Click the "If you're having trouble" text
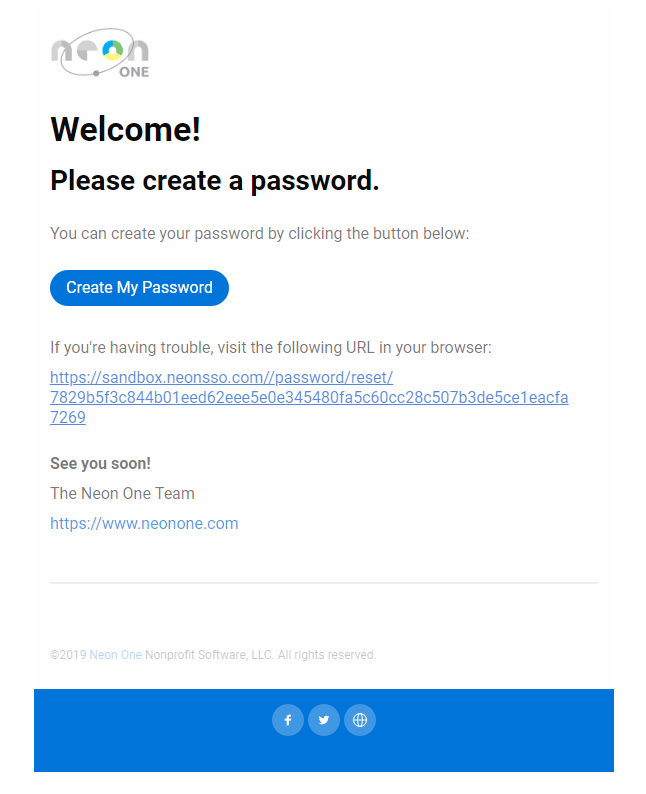The height and width of the screenshot is (794, 646). (271, 347)
